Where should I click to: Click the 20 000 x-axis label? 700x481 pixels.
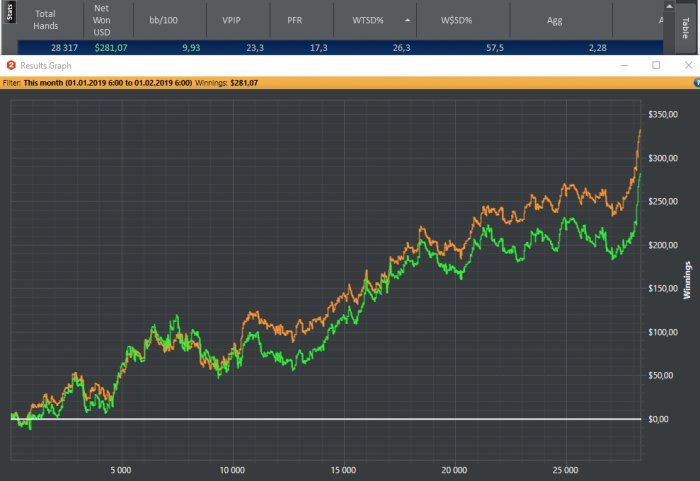[x=454, y=470]
